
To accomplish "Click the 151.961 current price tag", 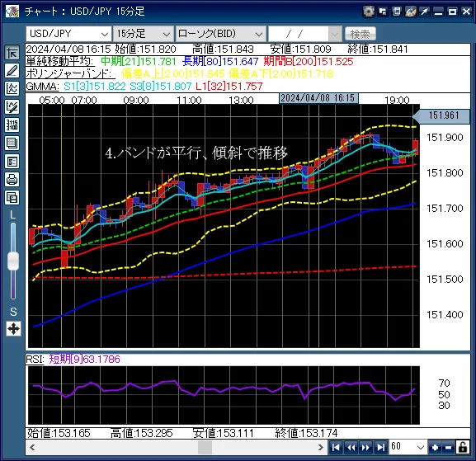I will point(441,115).
